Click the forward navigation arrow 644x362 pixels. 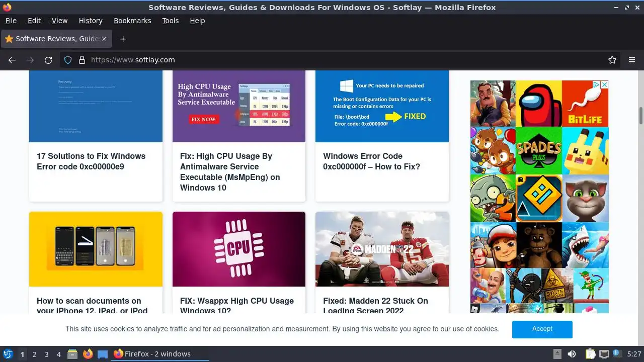(x=30, y=60)
